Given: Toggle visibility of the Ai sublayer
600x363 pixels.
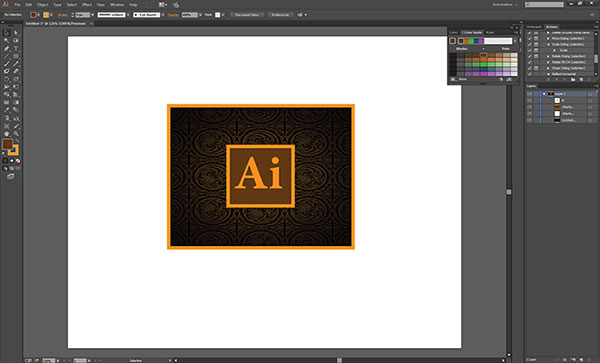Looking at the screenshot, I should (x=529, y=101).
